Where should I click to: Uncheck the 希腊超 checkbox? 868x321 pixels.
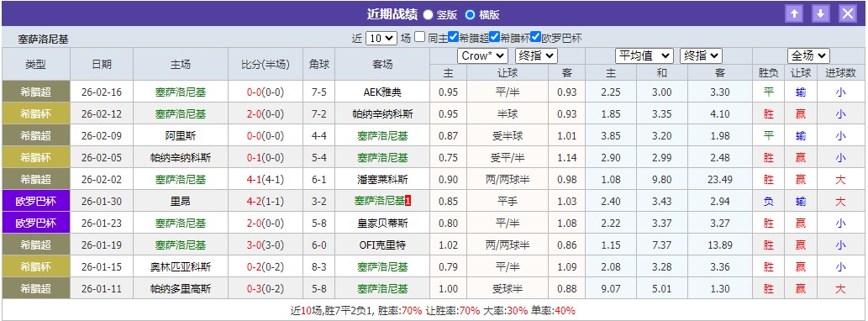point(454,38)
